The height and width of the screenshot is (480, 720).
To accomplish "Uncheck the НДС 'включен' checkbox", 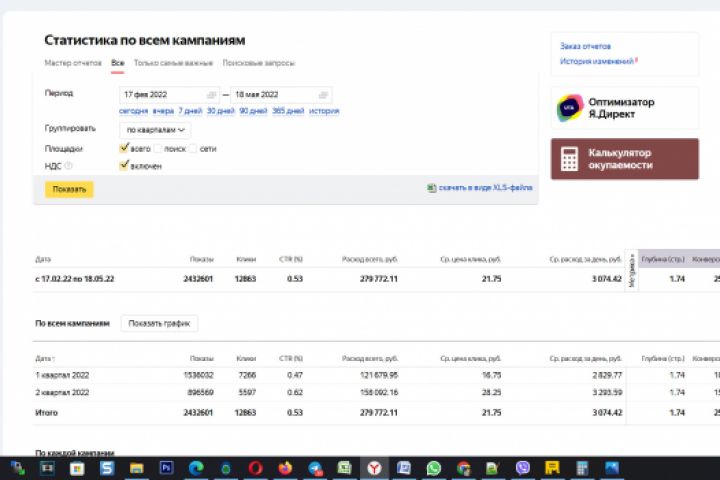I will tap(124, 165).
